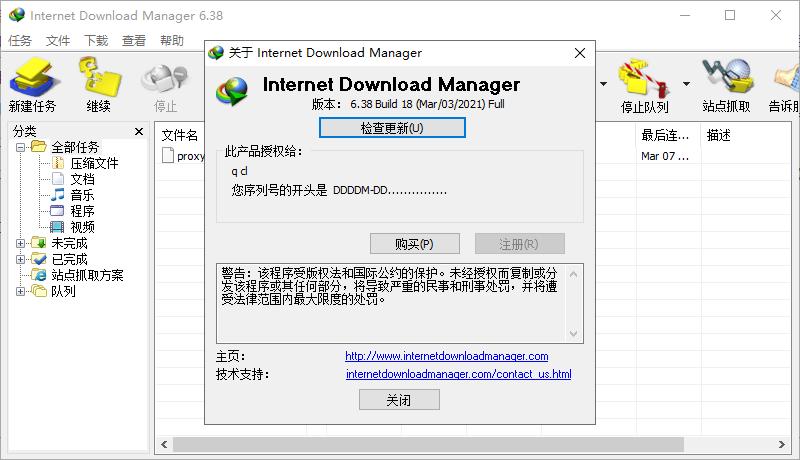Click the serial number text DDDDM-DD
The width and height of the screenshot is (800, 460).
pyautogui.click(x=390, y=191)
